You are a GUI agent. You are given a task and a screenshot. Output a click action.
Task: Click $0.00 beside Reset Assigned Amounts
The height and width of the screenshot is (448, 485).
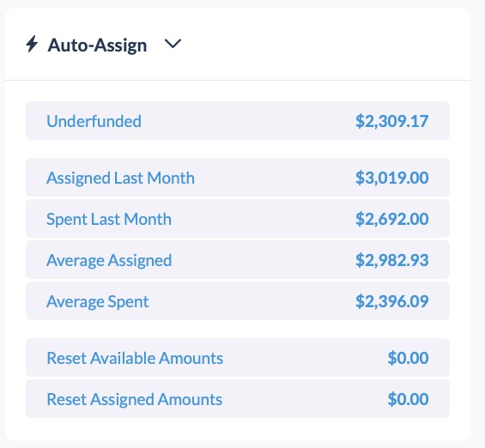[409, 399]
